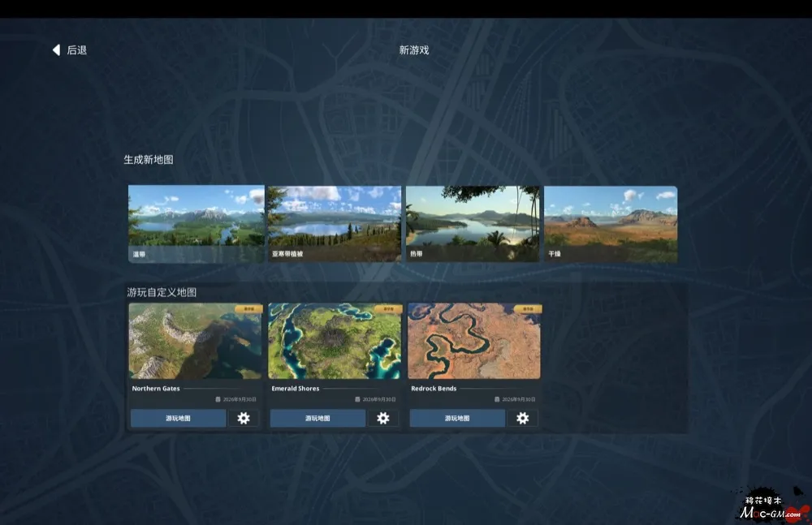The image size is (812, 525).
Task: Select the Emerald Shores map preview image
Action: [335, 341]
